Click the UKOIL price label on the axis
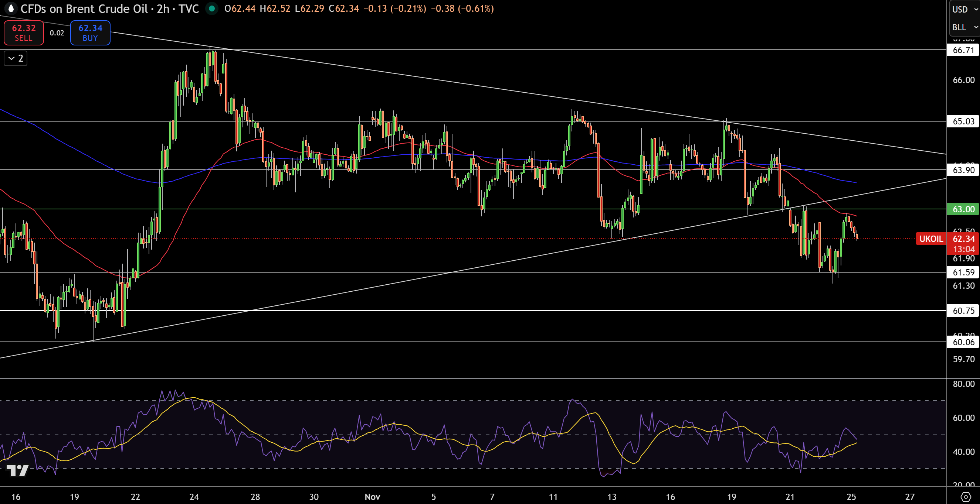 (x=931, y=239)
